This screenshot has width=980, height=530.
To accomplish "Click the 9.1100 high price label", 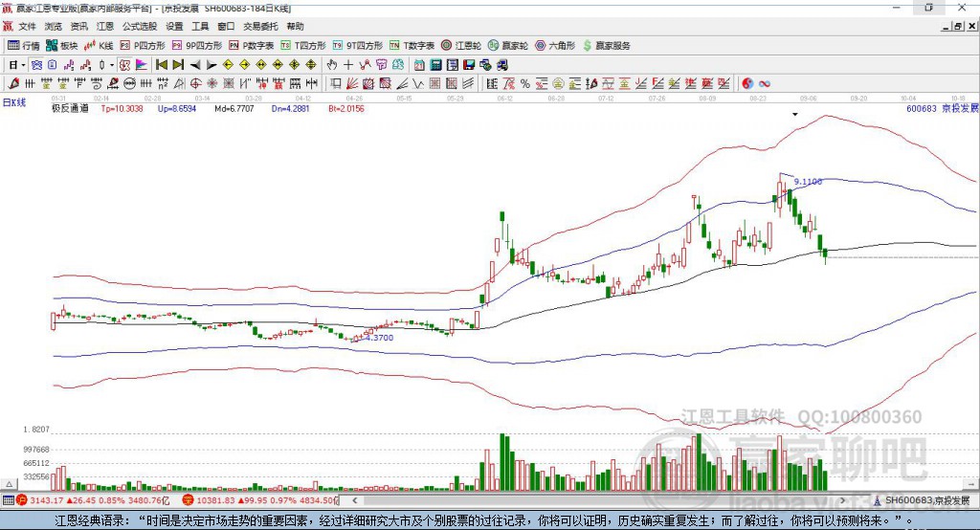I will (x=808, y=181).
